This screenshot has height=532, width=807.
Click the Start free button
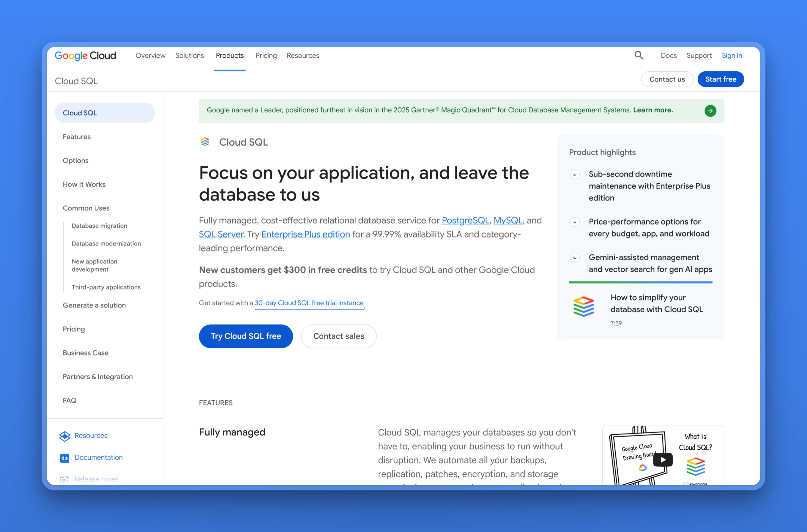pyautogui.click(x=721, y=79)
